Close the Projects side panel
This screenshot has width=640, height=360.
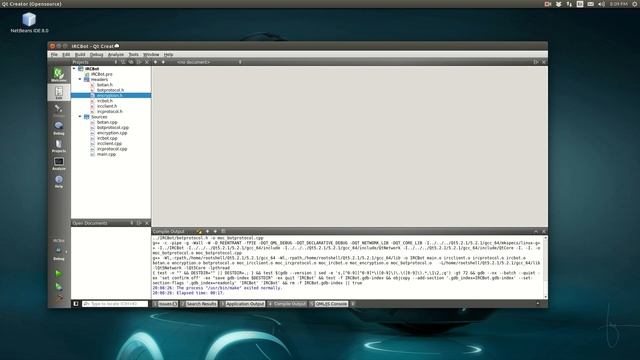pyautogui.click(x=147, y=62)
